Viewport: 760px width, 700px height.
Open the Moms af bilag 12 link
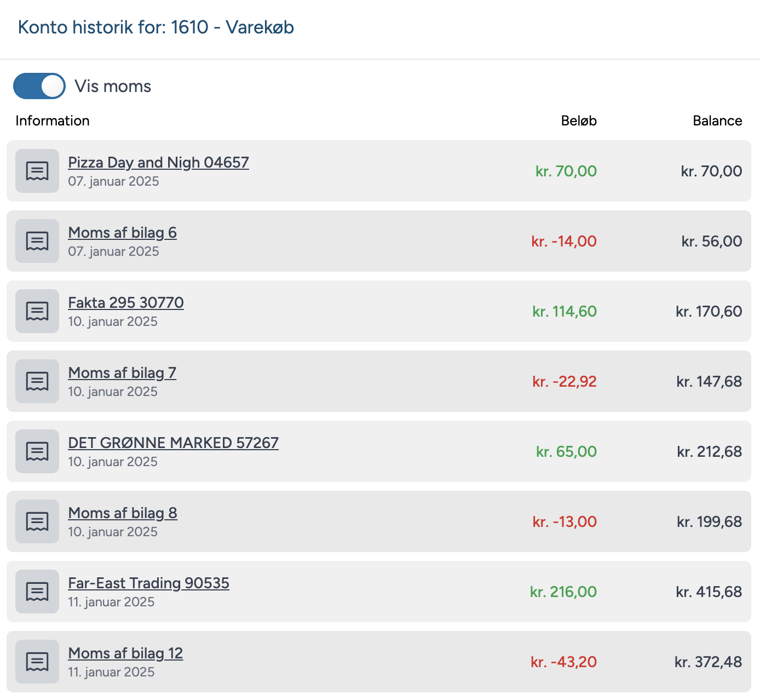(x=125, y=653)
